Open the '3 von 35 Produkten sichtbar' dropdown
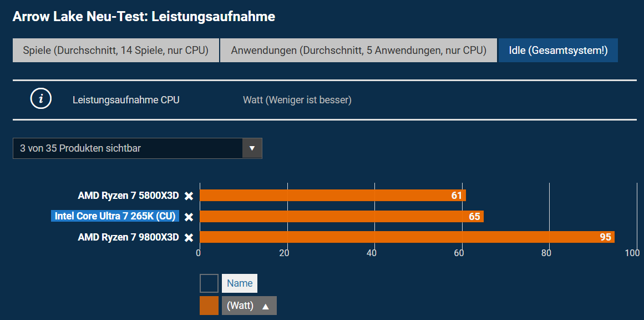Screen dimensions: 644x320 pyautogui.click(x=137, y=148)
